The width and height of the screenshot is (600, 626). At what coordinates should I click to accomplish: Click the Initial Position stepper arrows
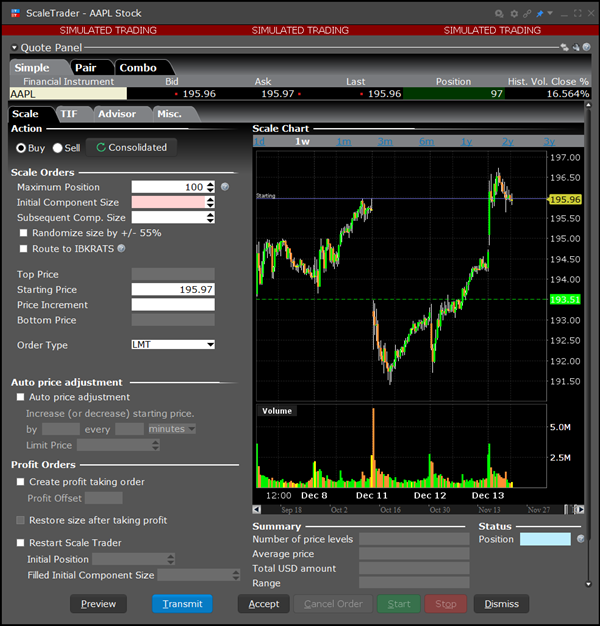pyautogui.click(x=171, y=559)
